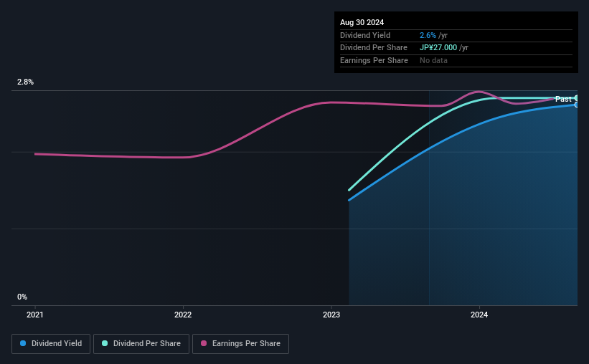The height and width of the screenshot is (364, 589).
Task: Toggle the Dividend Yield legend button
Action: (51, 344)
